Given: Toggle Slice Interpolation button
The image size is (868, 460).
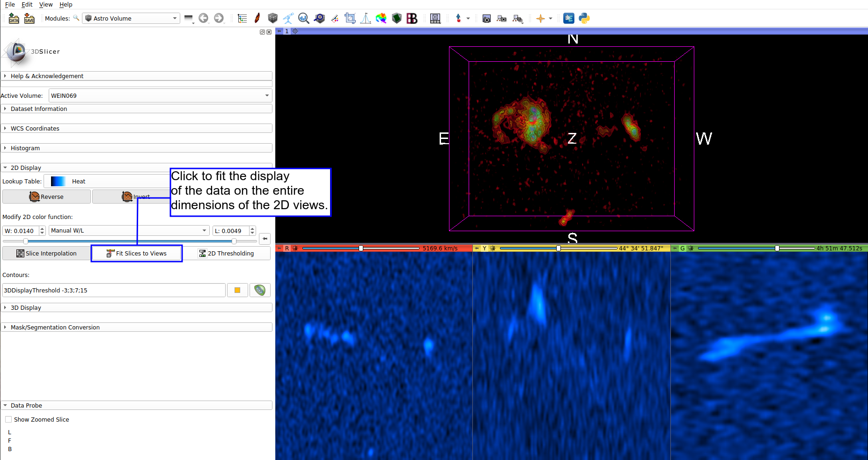Looking at the screenshot, I should pyautogui.click(x=46, y=253).
